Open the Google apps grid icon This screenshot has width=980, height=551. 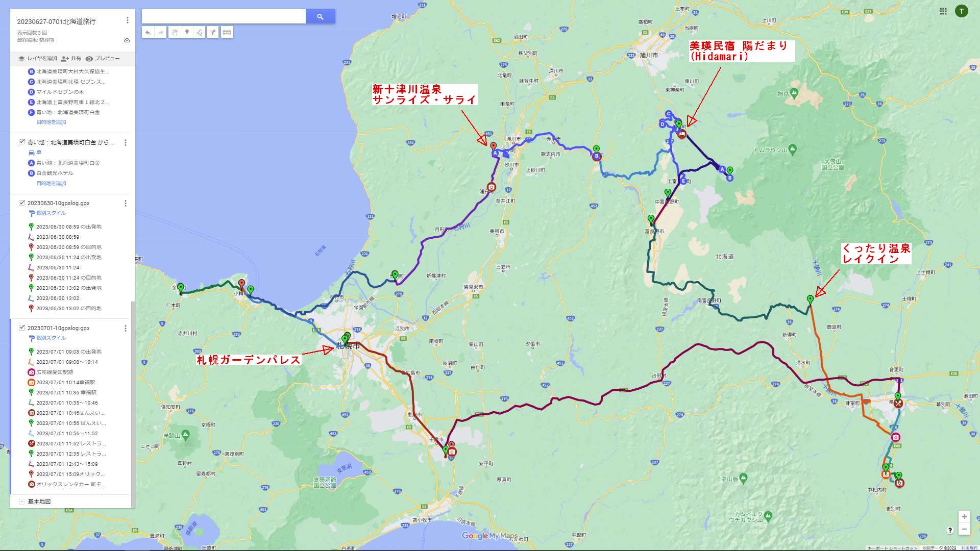[943, 11]
